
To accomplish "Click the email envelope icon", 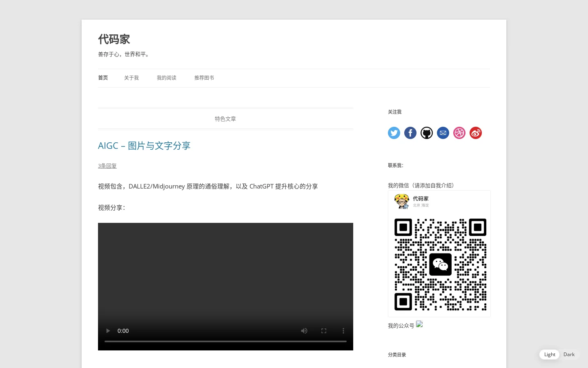I will coord(443,133).
